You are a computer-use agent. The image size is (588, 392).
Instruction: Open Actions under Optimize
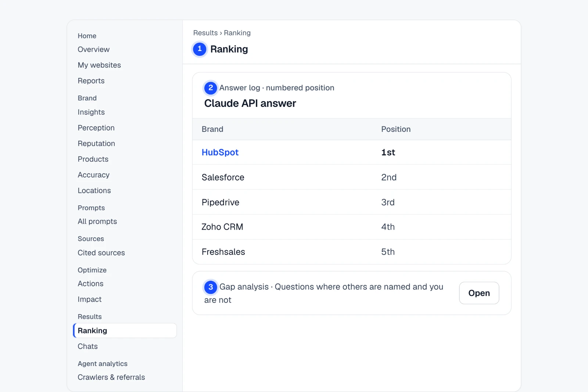(90, 284)
